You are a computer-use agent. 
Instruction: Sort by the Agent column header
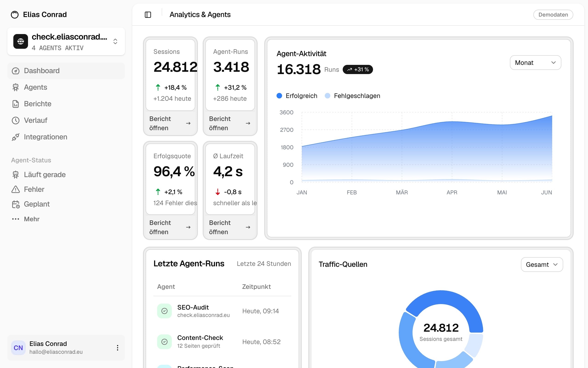point(166,287)
